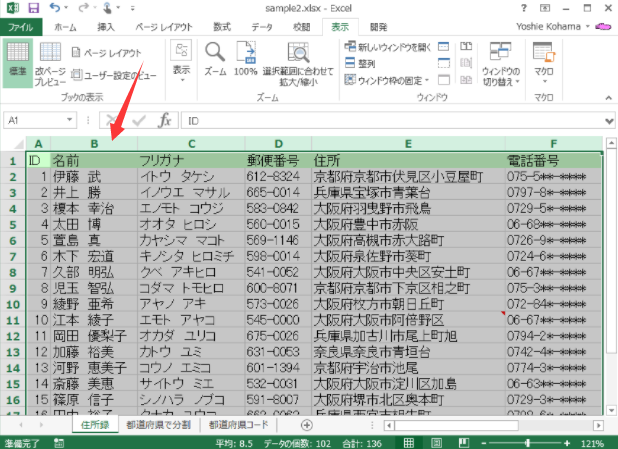
Task: Click the unhide window icon
Action: pos(444,80)
